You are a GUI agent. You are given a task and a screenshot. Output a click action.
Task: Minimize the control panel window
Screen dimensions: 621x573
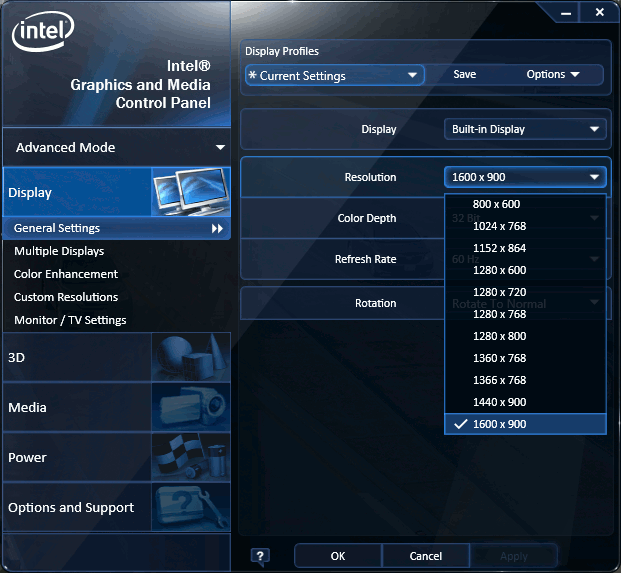click(565, 12)
